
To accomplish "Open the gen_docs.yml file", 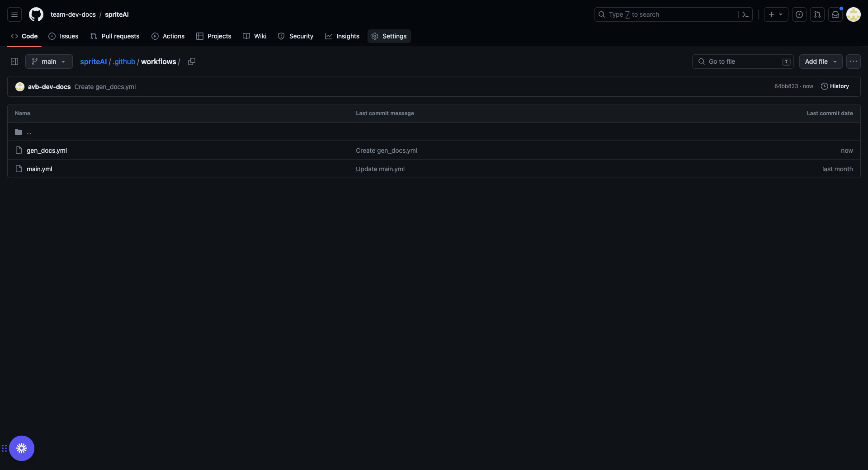I will click(47, 150).
